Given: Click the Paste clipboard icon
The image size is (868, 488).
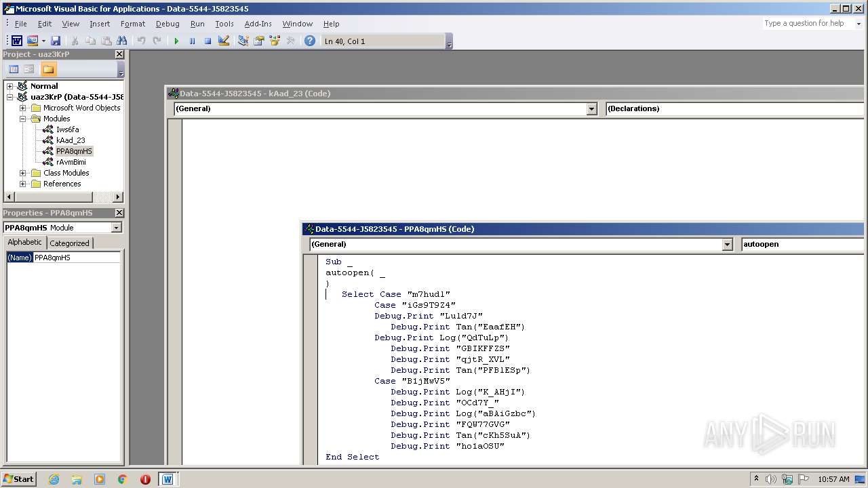Looking at the screenshot, I should click(106, 41).
